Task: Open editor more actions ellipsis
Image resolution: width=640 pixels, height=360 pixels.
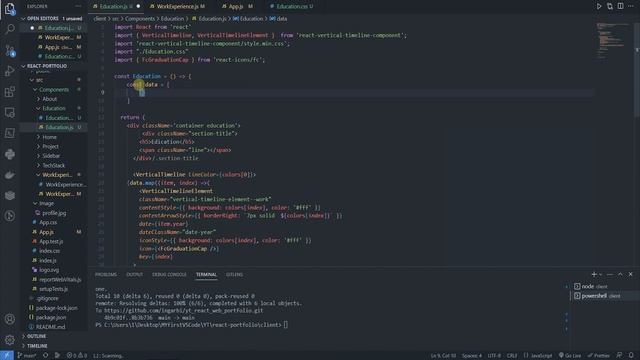Action: pyautogui.click(x=631, y=6)
